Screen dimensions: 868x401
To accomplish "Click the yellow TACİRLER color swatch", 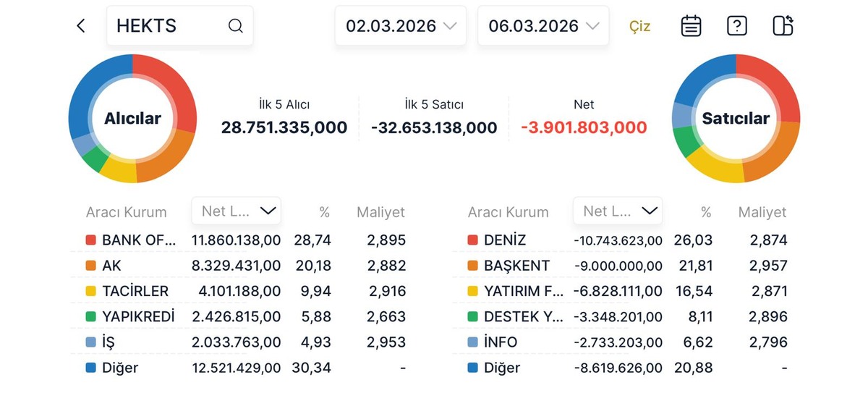I will pyautogui.click(x=90, y=291).
